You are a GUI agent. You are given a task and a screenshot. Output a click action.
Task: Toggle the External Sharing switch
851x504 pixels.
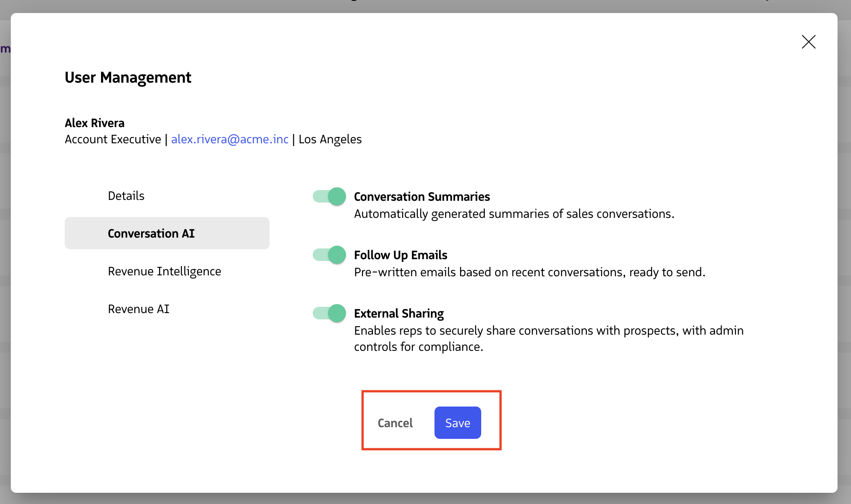(x=329, y=314)
